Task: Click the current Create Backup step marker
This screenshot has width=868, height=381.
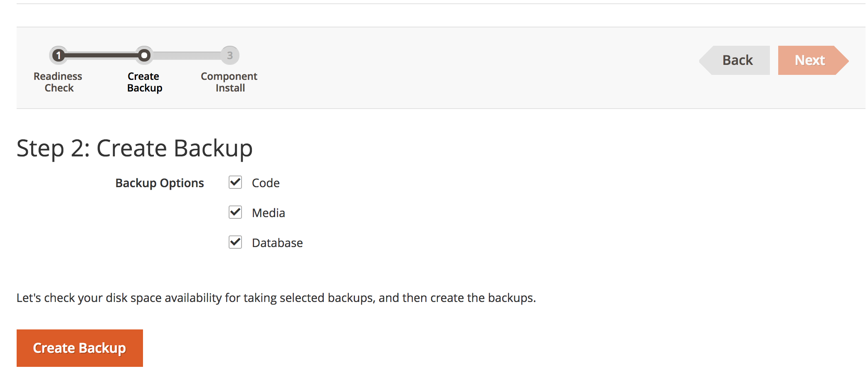Action: [x=144, y=55]
